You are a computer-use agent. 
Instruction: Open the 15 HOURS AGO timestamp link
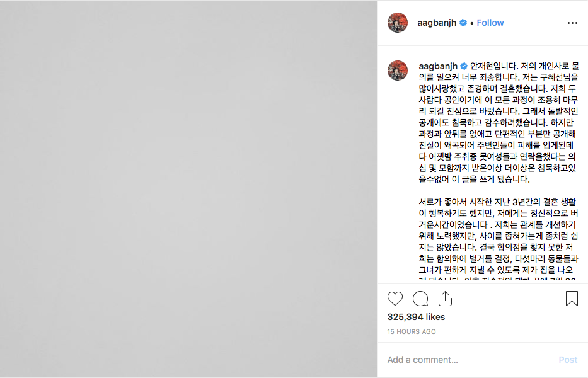pos(412,331)
